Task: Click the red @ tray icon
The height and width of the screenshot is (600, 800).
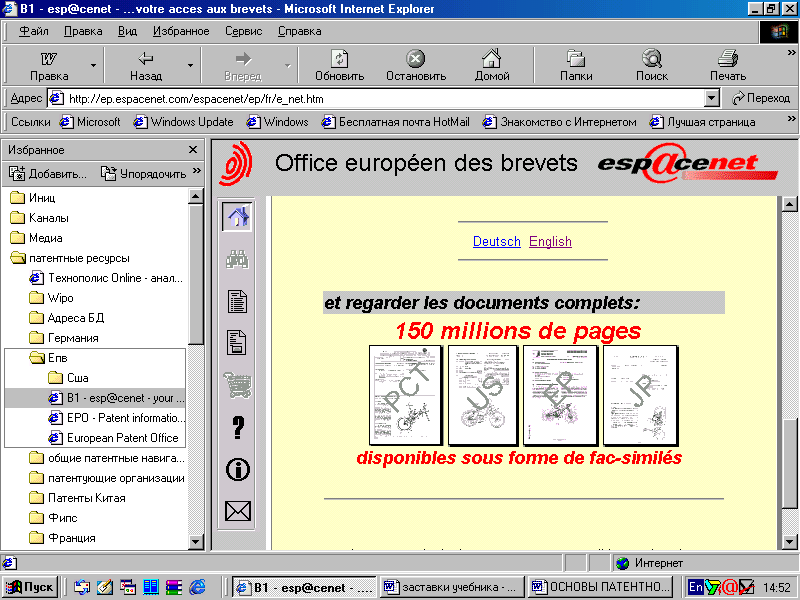Action: click(x=730, y=587)
